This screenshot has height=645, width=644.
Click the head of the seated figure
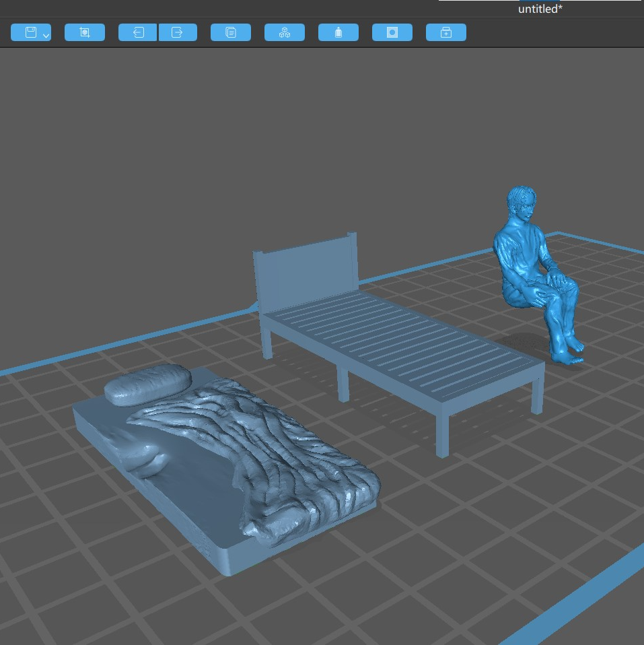coord(522,204)
